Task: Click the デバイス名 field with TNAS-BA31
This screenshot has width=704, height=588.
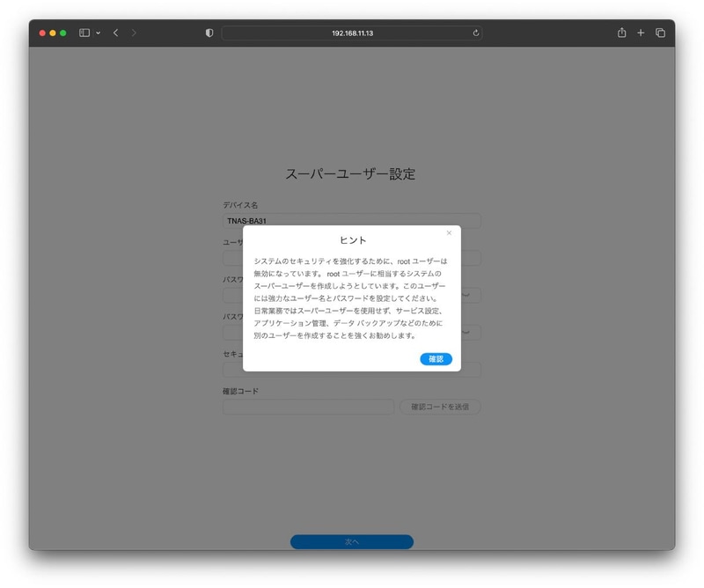Action: tap(351, 221)
